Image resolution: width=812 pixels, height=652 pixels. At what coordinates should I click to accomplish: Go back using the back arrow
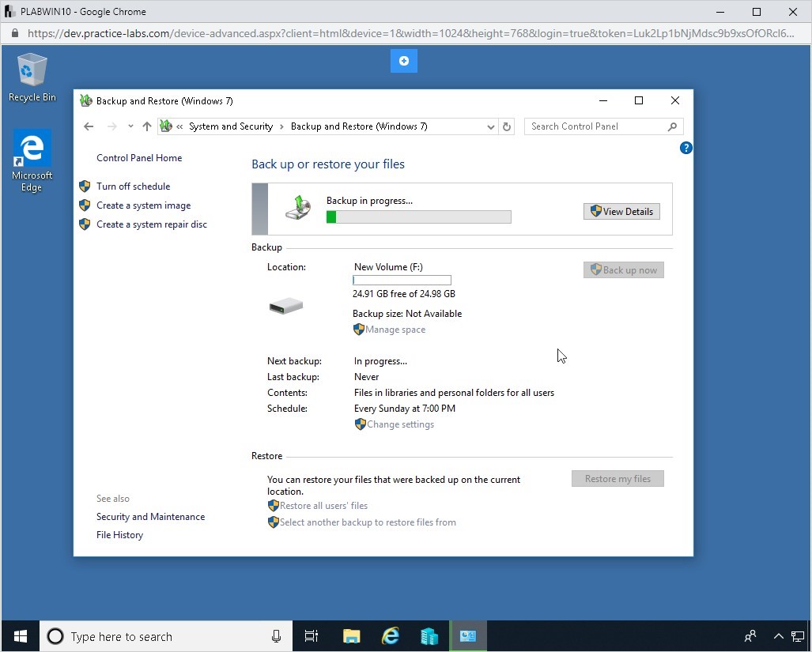click(x=89, y=126)
